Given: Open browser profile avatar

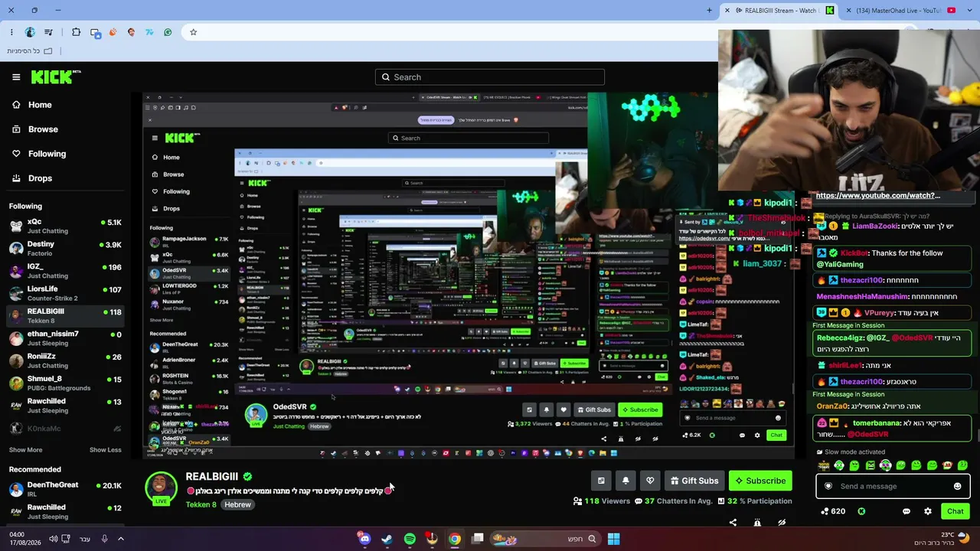Looking at the screenshot, I should (30, 32).
